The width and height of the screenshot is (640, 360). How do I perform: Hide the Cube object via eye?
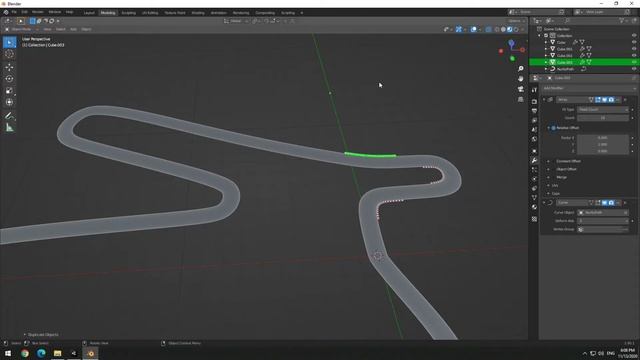634,42
